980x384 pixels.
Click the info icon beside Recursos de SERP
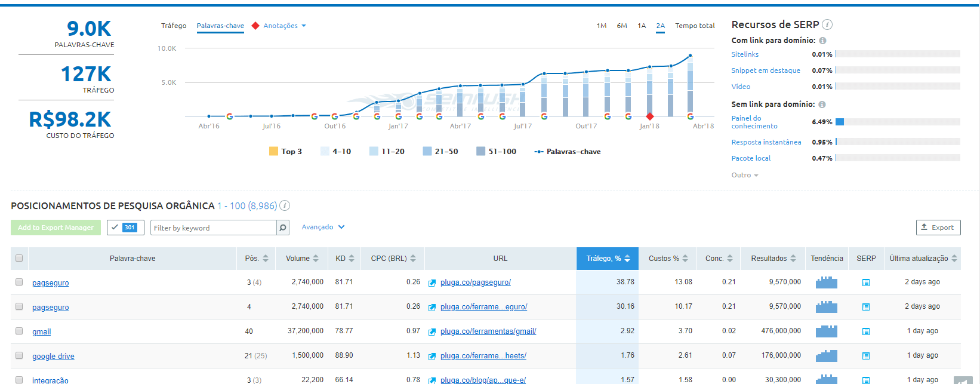(x=827, y=24)
